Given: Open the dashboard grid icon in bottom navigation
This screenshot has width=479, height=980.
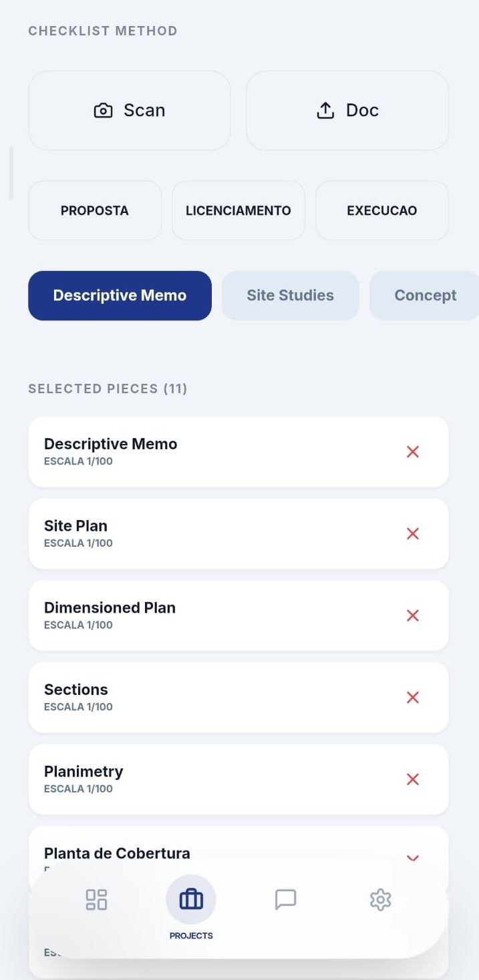Looking at the screenshot, I should (x=96, y=899).
